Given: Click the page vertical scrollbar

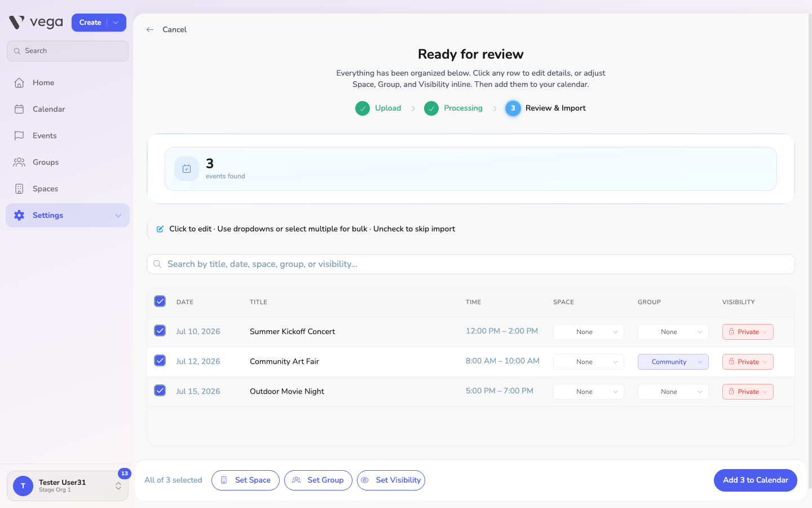Looking at the screenshot, I should (x=810, y=251).
